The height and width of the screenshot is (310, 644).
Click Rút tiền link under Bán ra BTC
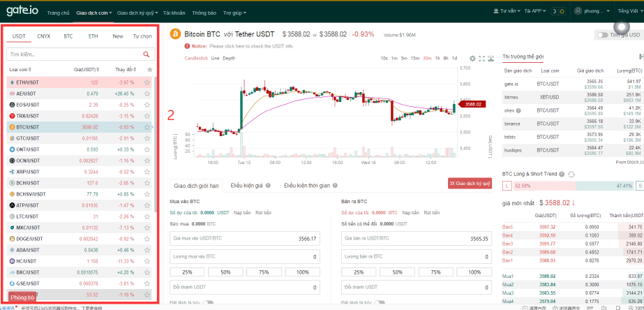432,212
